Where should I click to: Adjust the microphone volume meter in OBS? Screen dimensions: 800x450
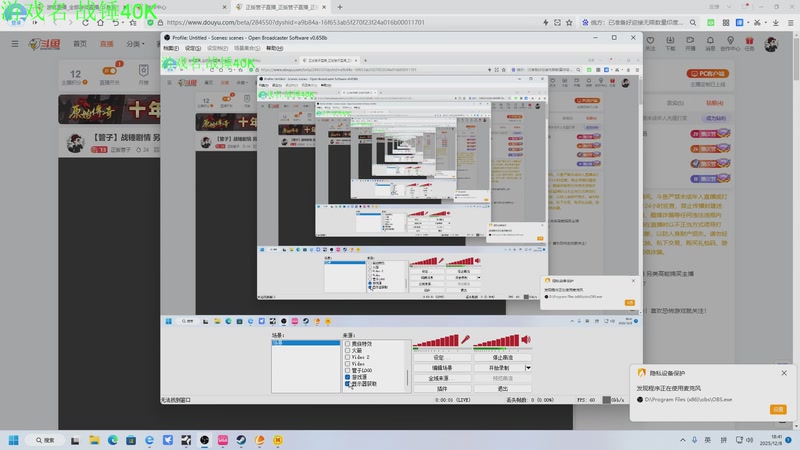point(437,340)
